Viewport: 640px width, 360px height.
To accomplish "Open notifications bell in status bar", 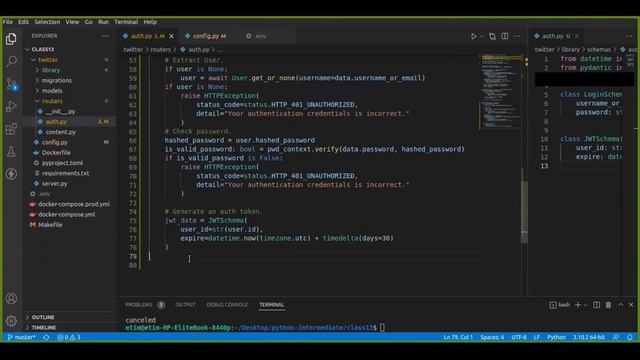I will [x=630, y=337].
